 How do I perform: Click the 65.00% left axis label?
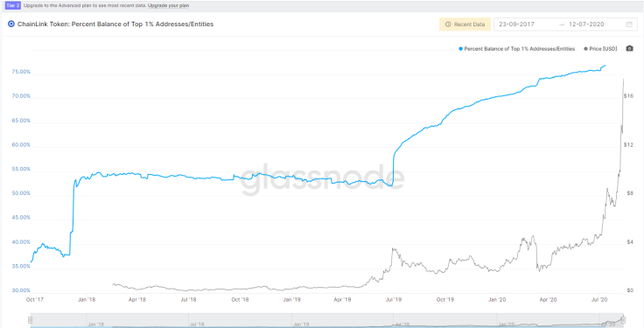21,121
